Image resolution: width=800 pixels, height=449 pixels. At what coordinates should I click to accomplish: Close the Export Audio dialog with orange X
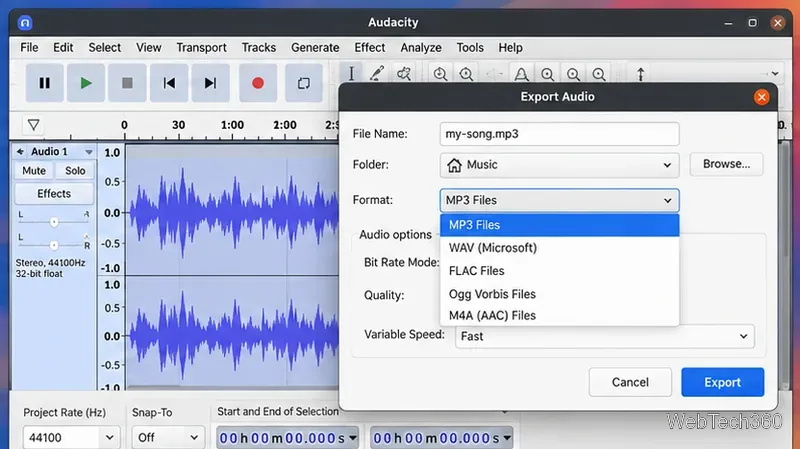coord(761,97)
